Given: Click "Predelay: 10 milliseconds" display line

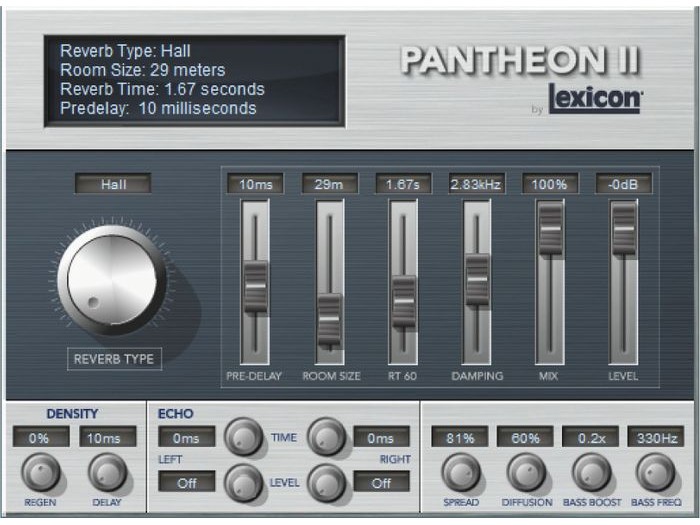Looking at the screenshot, I should tap(158, 108).
